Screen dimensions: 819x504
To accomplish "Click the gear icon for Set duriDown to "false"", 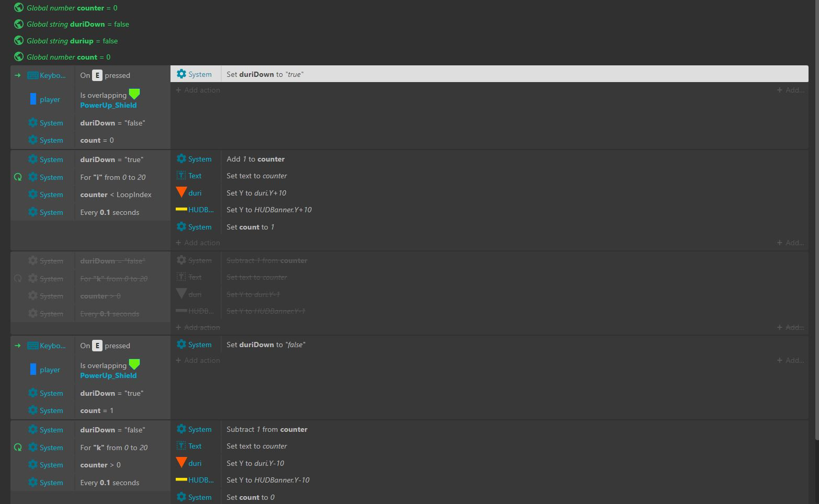I will pyautogui.click(x=181, y=344).
